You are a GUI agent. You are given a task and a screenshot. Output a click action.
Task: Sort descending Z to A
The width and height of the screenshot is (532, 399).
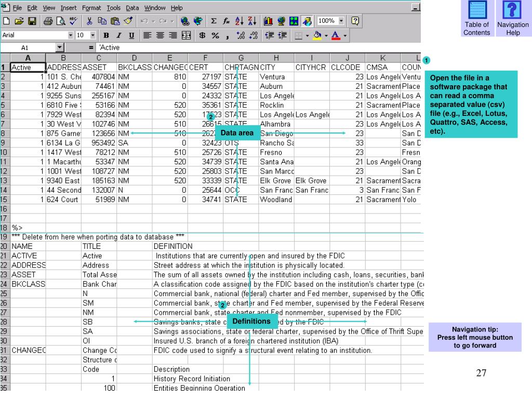coord(252,21)
